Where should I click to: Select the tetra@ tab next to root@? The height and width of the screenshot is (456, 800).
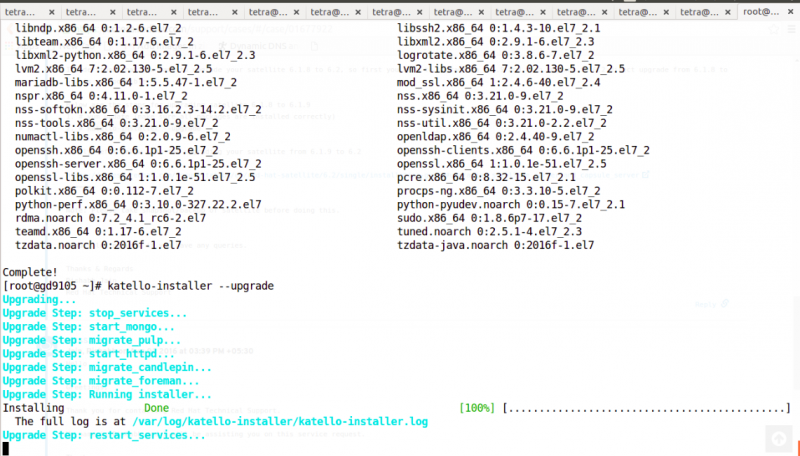click(x=699, y=12)
